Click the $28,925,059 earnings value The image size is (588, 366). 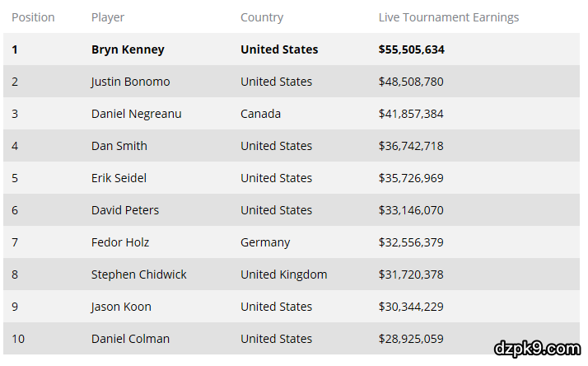[411, 339]
